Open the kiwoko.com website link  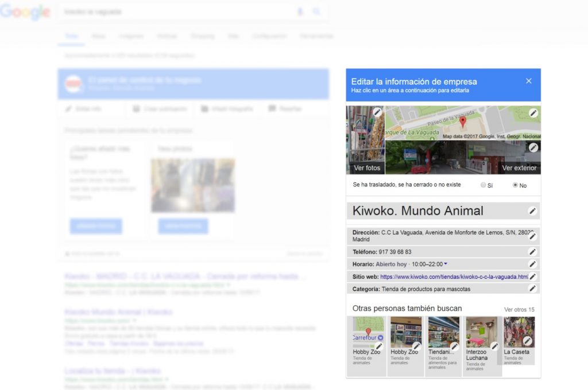point(454,277)
